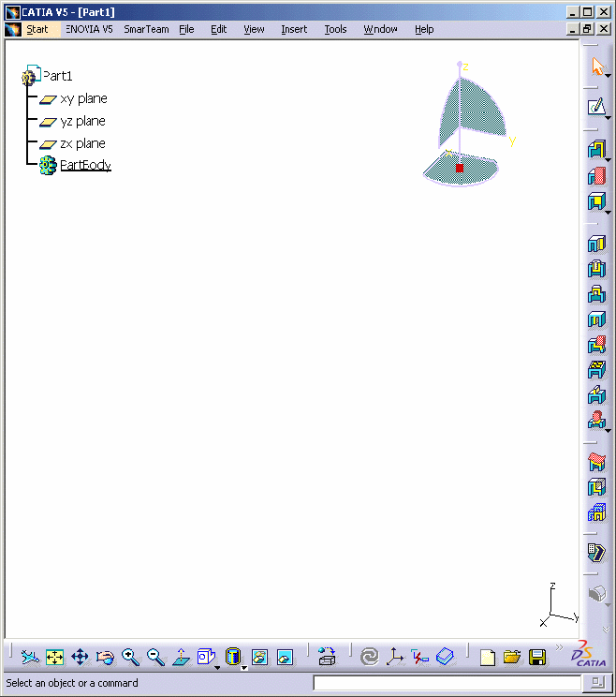The image size is (616, 697).
Task: Open a file with the folder icon
Action: pos(512,658)
